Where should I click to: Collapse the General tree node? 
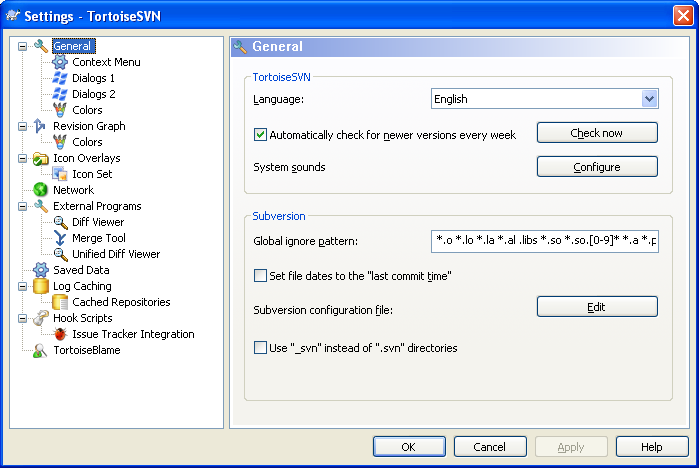(22, 46)
